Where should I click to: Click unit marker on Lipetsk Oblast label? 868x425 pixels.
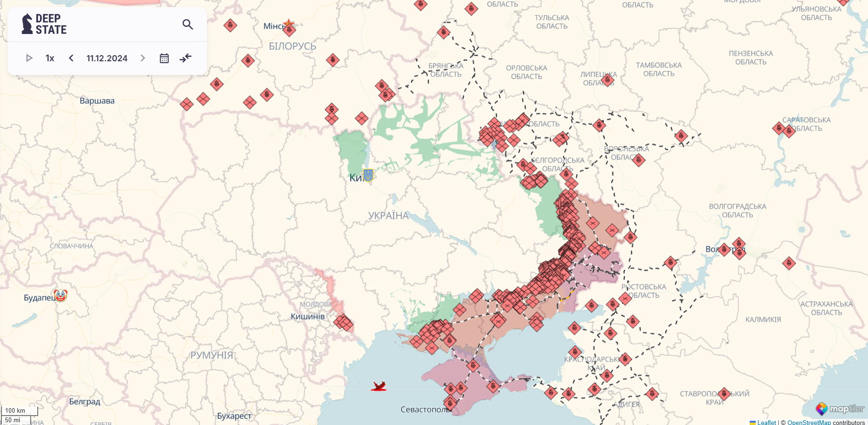(608, 80)
